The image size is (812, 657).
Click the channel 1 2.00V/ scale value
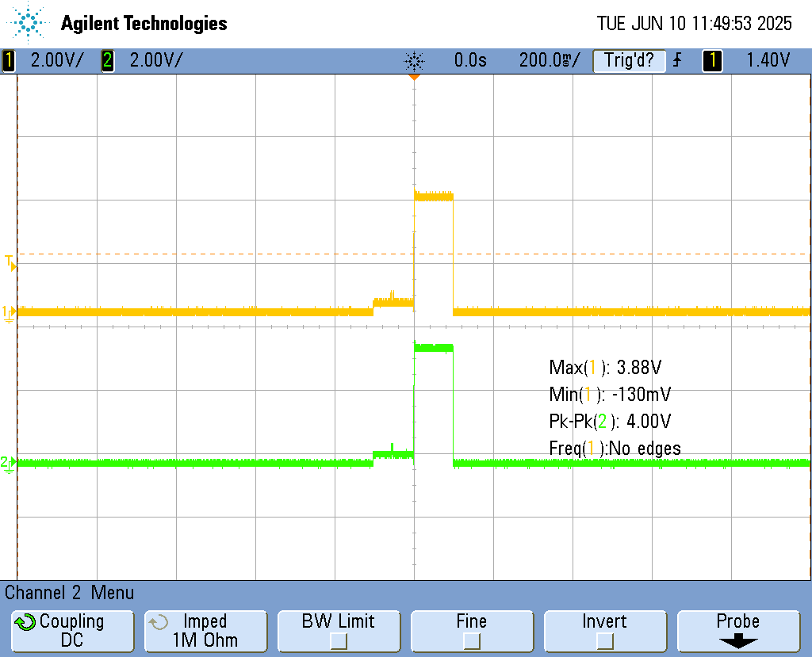[56, 60]
